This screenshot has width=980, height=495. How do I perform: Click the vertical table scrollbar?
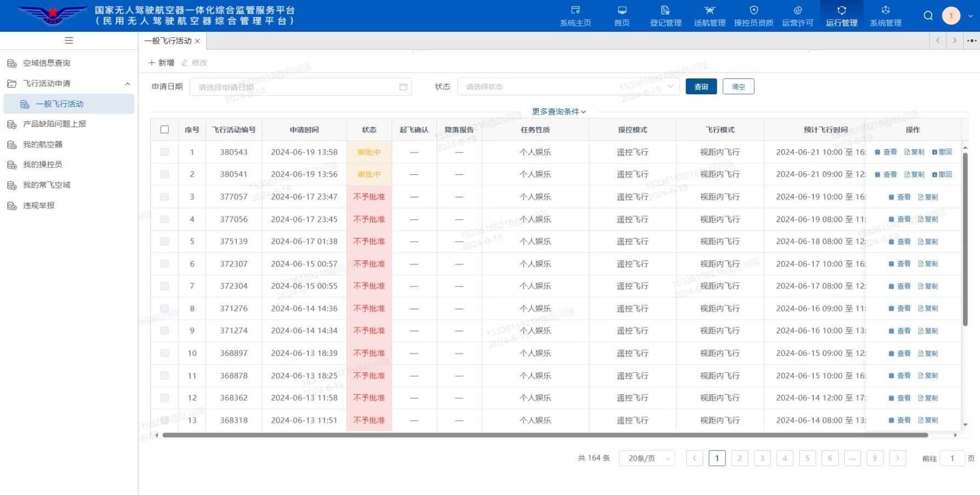click(965, 240)
